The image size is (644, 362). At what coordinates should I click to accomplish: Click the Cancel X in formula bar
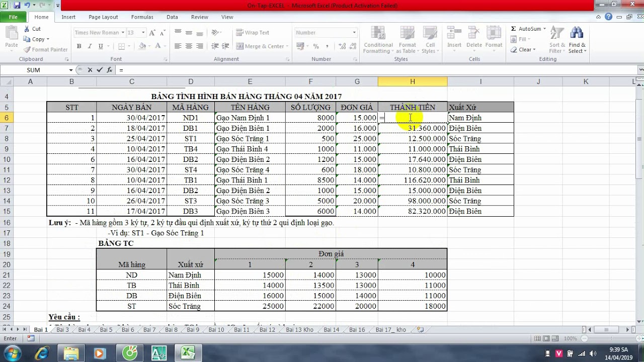tap(90, 70)
